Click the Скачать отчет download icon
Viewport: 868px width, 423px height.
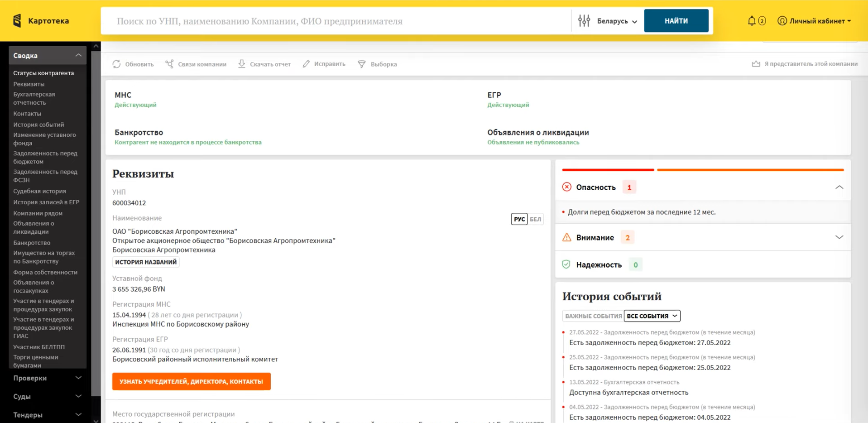coord(241,64)
